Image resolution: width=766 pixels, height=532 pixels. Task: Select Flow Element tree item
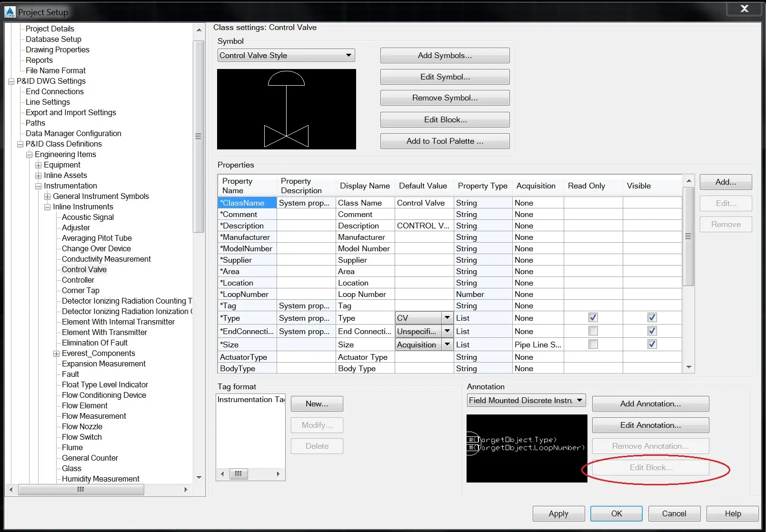[85, 405]
